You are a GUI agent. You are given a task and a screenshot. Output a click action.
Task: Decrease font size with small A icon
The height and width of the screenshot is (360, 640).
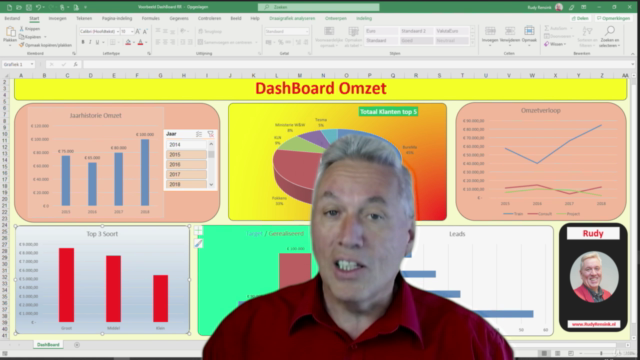point(145,31)
